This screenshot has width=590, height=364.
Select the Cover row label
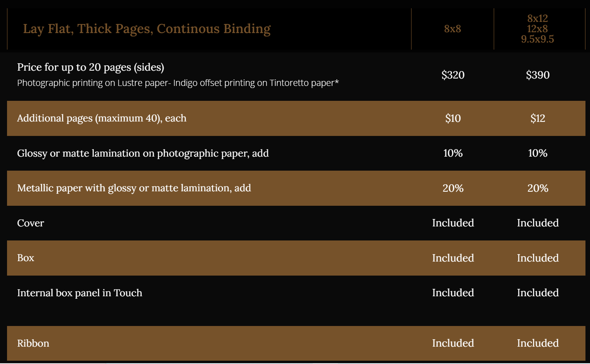pyautogui.click(x=31, y=223)
